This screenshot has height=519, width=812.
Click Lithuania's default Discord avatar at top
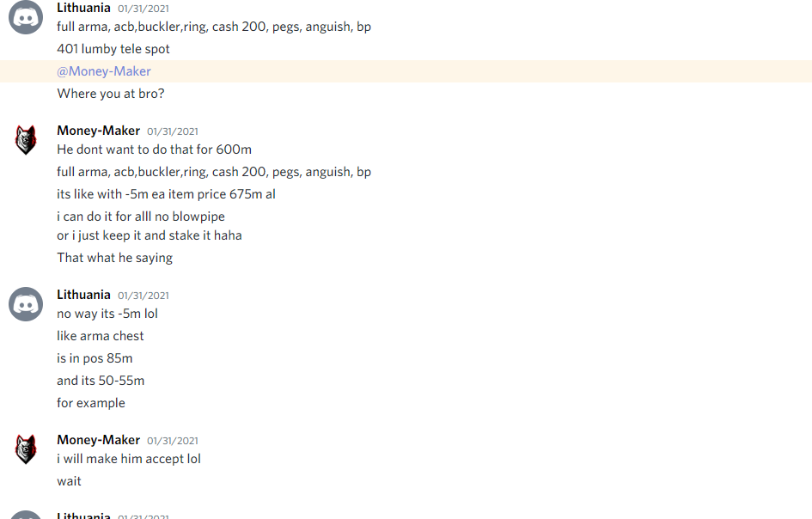26,17
